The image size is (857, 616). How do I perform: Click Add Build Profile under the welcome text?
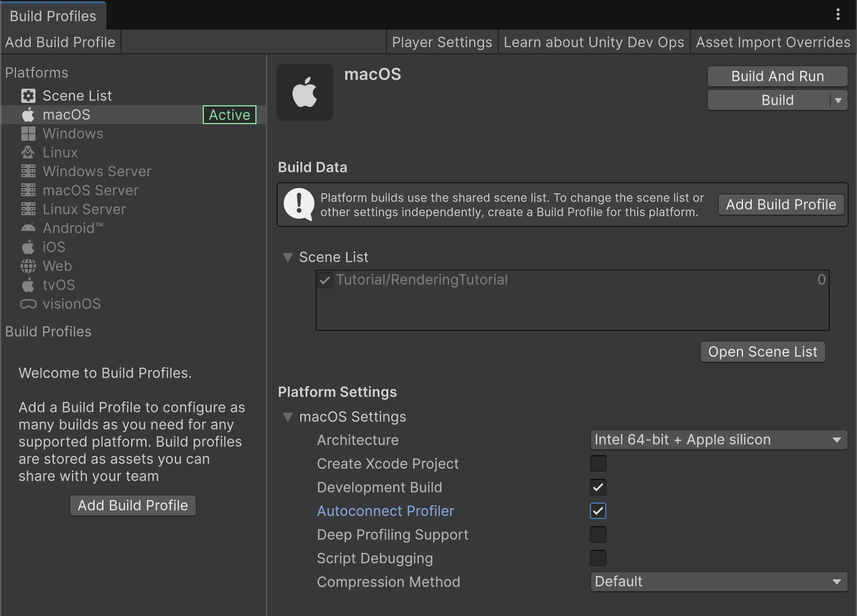[133, 505]
